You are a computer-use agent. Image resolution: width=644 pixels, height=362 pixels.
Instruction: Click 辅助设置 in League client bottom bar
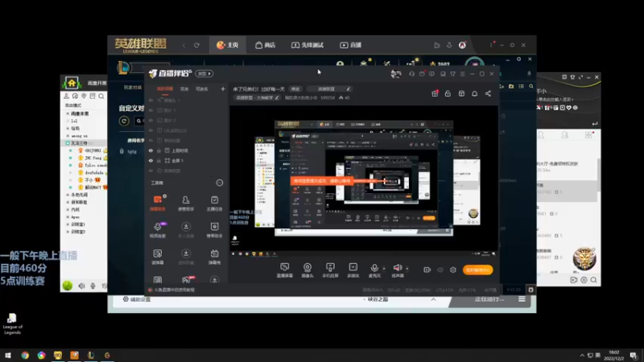[x=137, y=299]
